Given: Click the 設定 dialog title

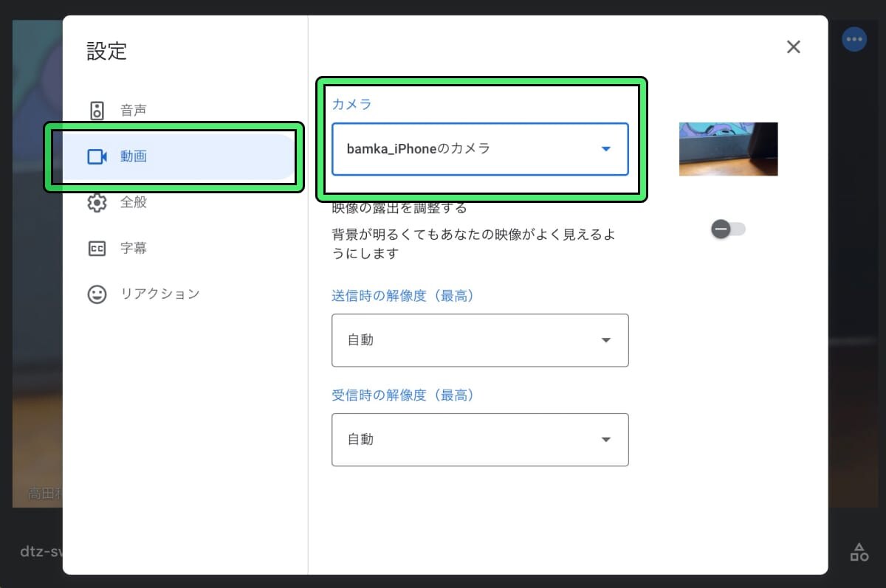Looking at the screenshot, I should pos(107,51).
